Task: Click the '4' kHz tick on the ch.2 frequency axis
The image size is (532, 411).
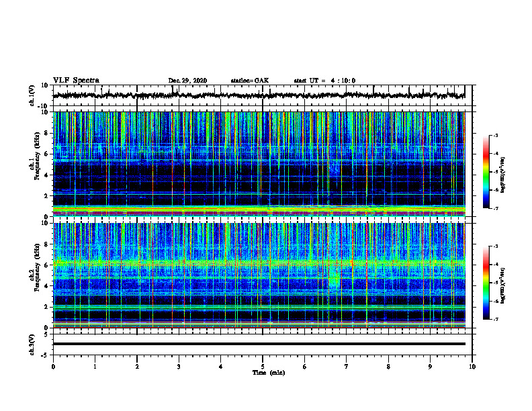Action: coord(46,286)
